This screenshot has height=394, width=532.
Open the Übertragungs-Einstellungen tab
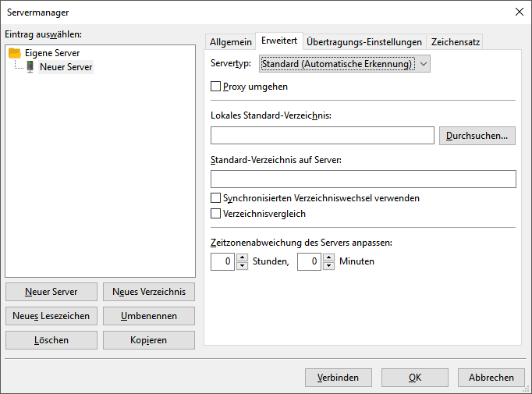(364, 42)
